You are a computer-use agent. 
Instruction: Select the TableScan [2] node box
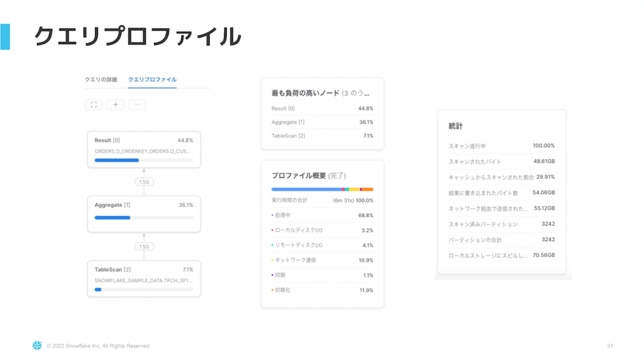(x=144, y=278)
